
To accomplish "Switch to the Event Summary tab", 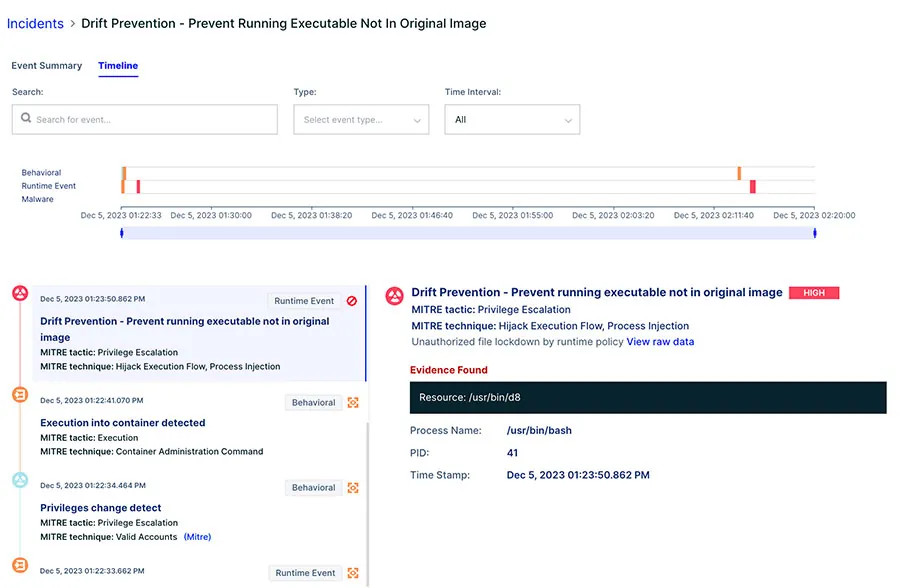I will 46,65.
